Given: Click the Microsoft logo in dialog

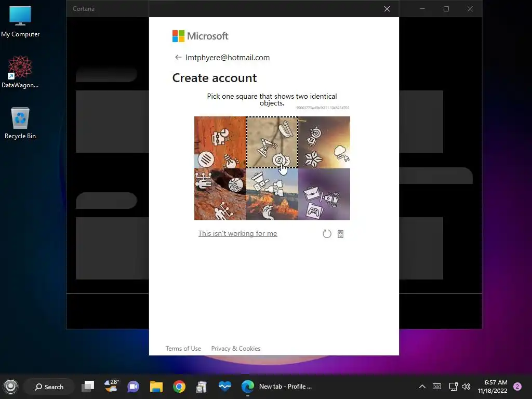Looking at the screenshot, I should [200, 36].
